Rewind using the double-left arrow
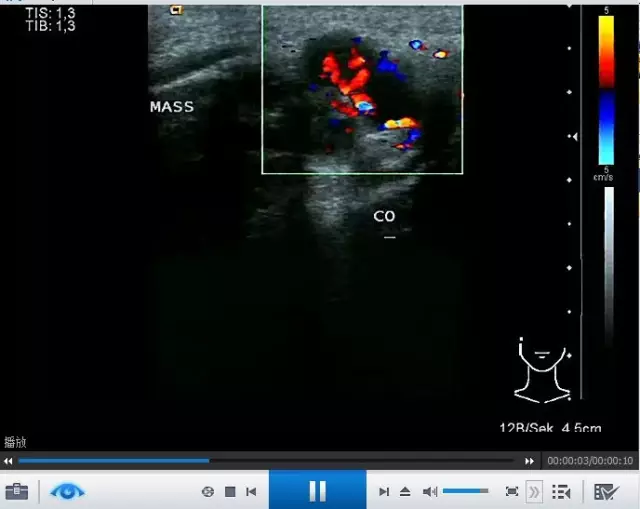 click(8, 461)
